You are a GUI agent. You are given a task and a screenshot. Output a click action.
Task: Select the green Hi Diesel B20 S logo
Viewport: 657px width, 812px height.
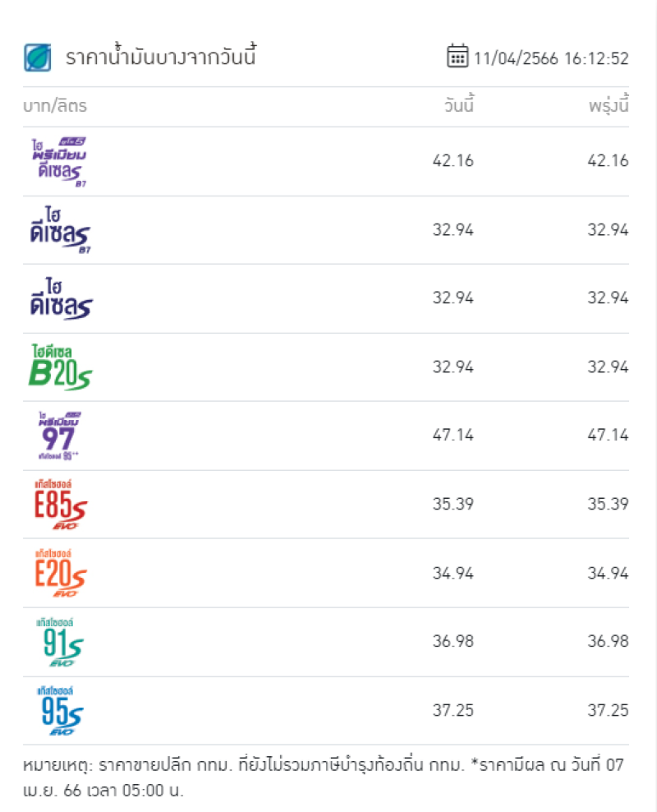(60, 367)
